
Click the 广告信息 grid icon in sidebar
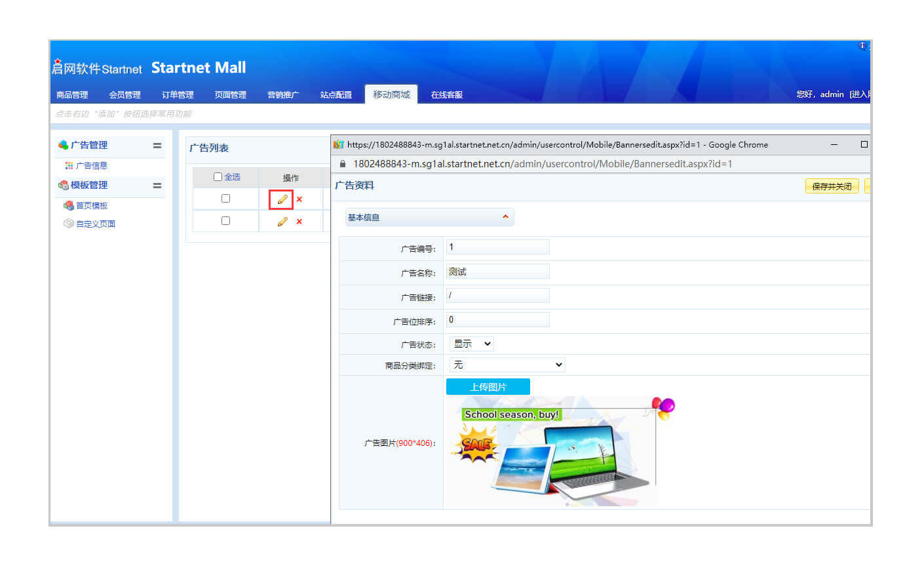click(x=69, y=166)
